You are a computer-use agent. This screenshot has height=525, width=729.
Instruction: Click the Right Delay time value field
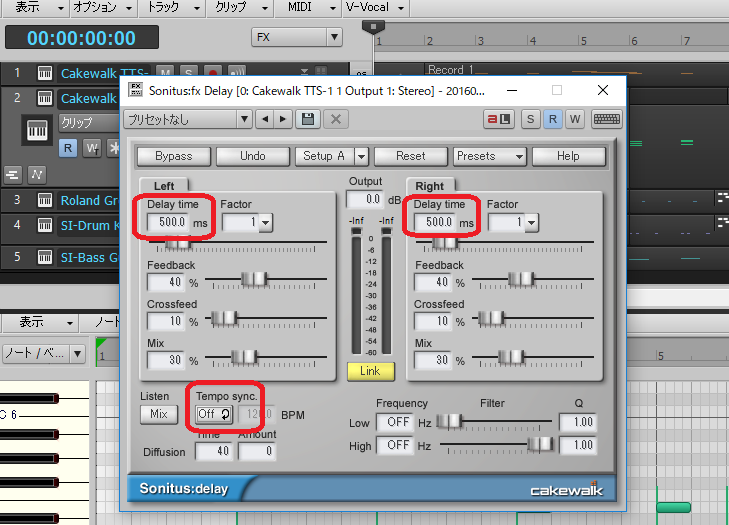point(434,222)
